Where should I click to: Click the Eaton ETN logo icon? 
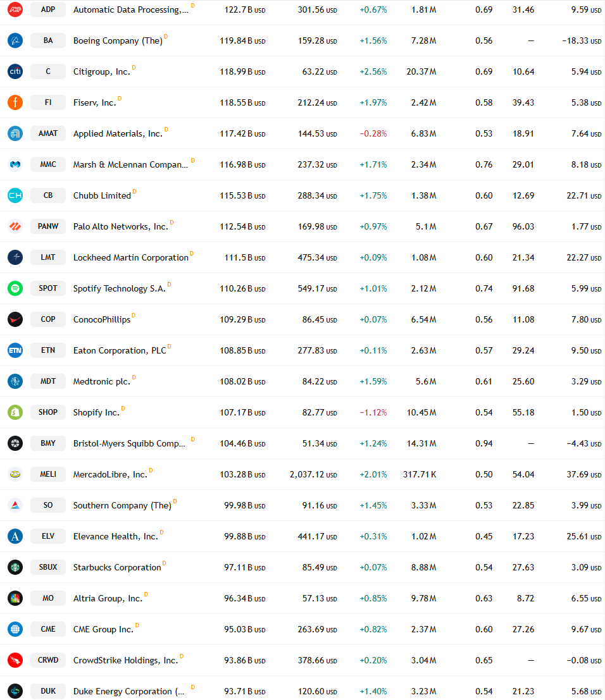(x=15, y=350)
